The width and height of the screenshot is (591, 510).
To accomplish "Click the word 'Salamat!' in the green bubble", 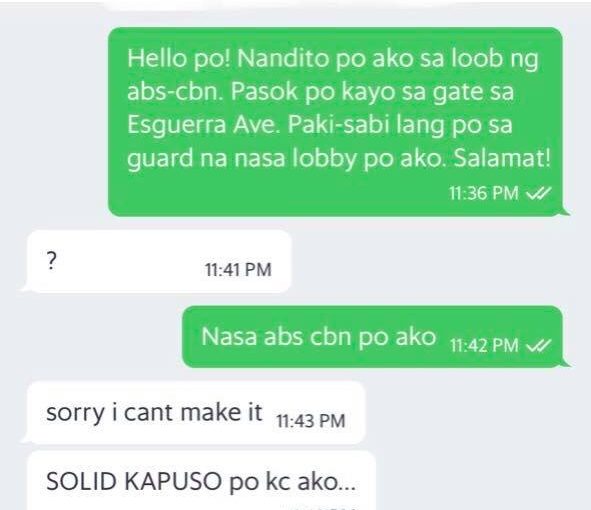I will point(502,158).
